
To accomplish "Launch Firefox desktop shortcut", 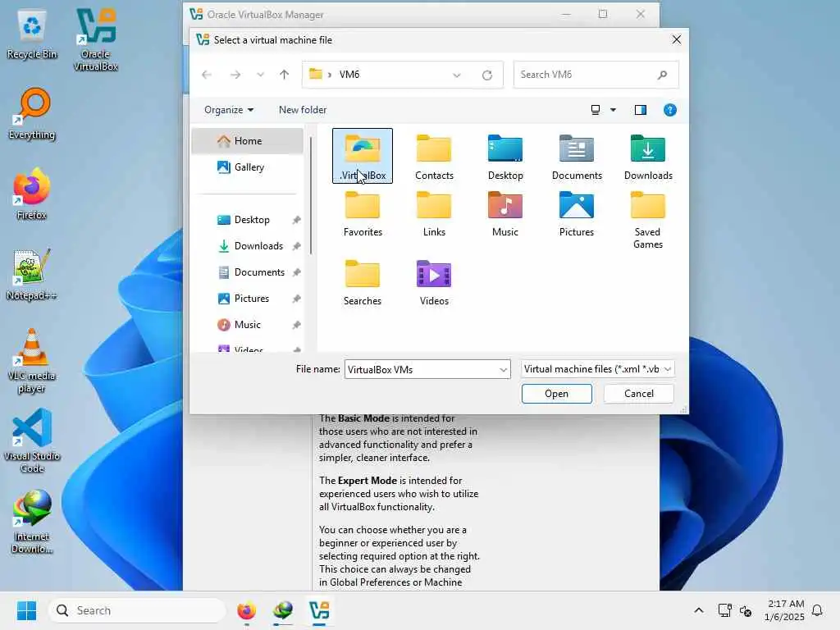I will click(x=32, y=194).
